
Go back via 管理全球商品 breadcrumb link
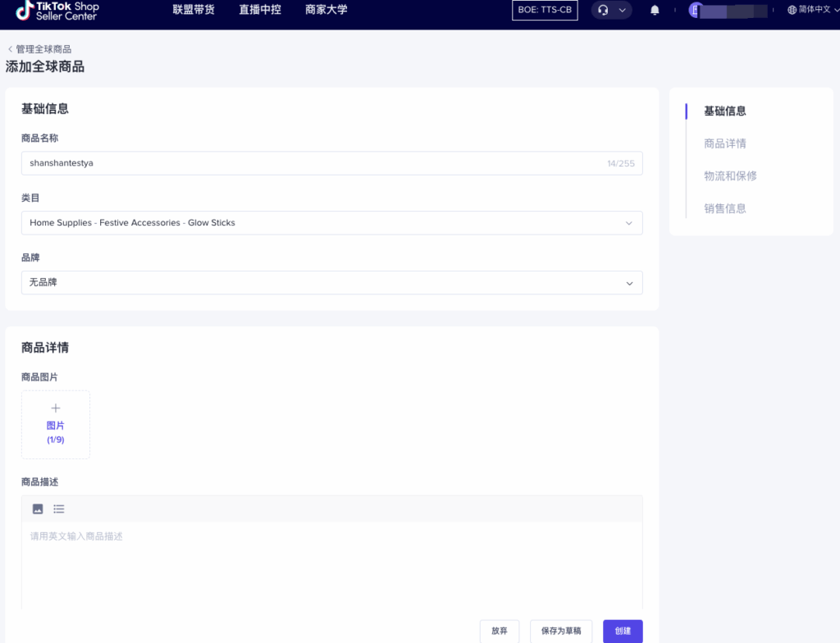pos(41,48)
